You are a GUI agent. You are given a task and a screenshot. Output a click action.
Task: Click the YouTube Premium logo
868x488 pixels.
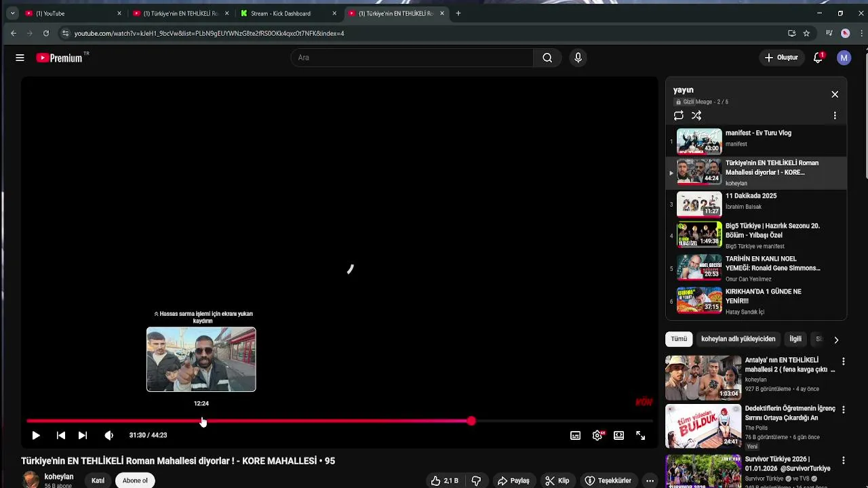point(60,58)
